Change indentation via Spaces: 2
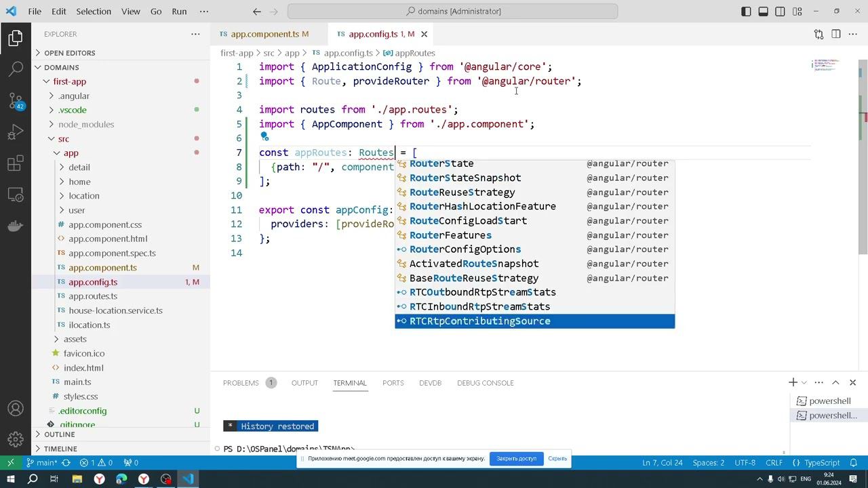The height and width of the screenshot is (488, 868). (708, 463)
